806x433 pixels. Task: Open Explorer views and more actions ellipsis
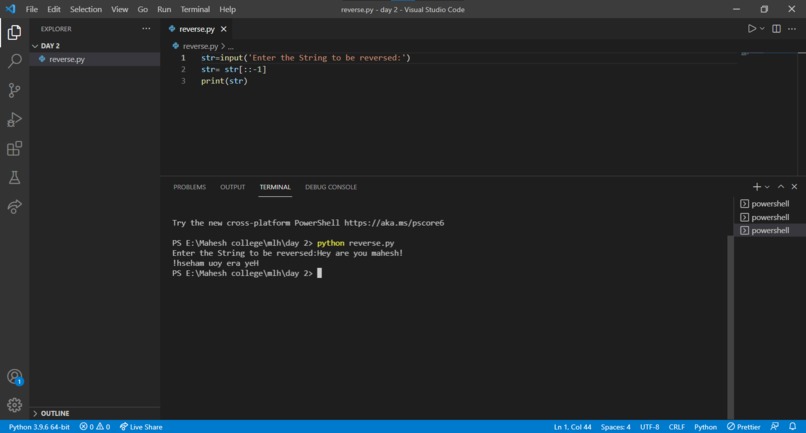[x=146, y=29]
